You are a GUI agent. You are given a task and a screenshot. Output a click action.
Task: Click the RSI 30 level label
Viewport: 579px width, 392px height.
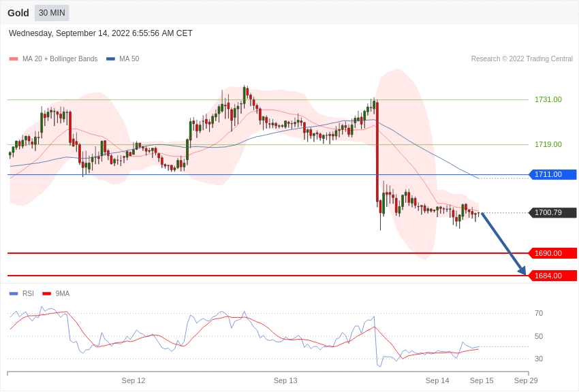(x=539, y=359)
